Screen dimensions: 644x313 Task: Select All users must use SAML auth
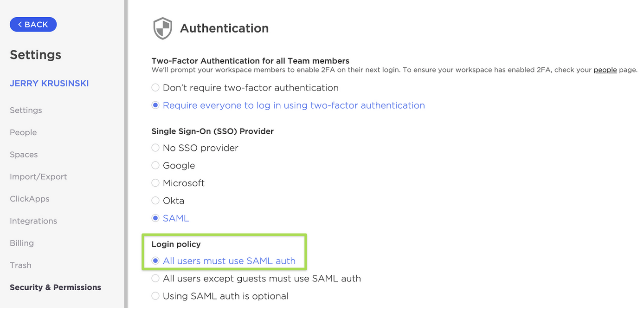(x=155, y=261)
